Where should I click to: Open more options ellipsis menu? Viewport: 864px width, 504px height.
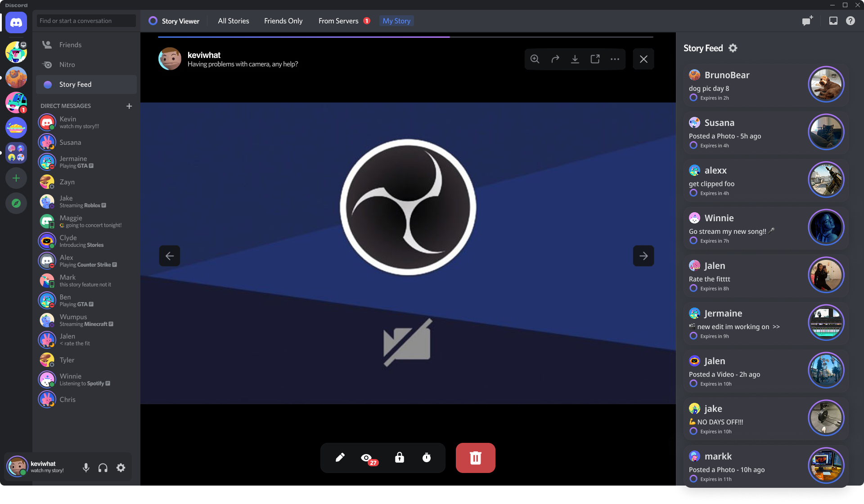pos(615,59)
